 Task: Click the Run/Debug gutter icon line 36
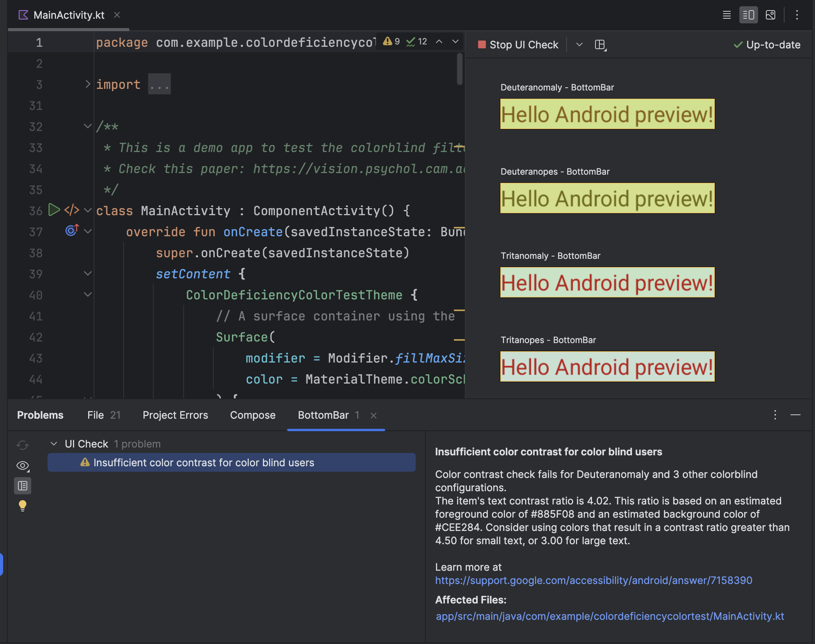click(x=53, y=210)
